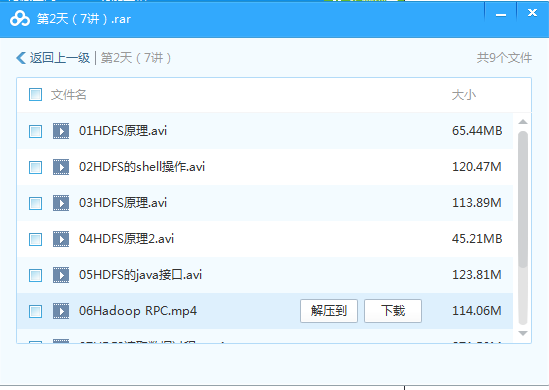Click video icon of 06Hadoop RPC.mp4
The image size is (549, 390).
point(61,311)
